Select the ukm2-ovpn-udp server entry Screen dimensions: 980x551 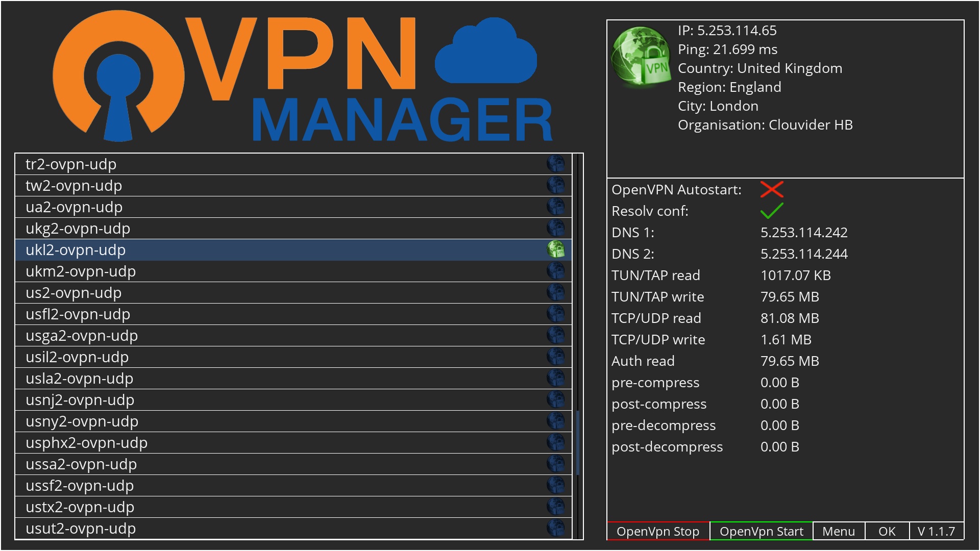pyautogui.click(x=293, y=271)
